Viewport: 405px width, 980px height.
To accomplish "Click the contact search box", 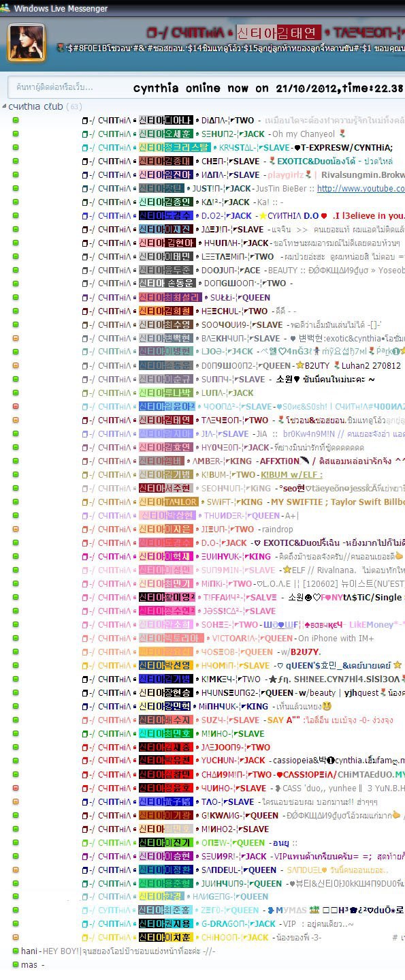I will point(206,87).
